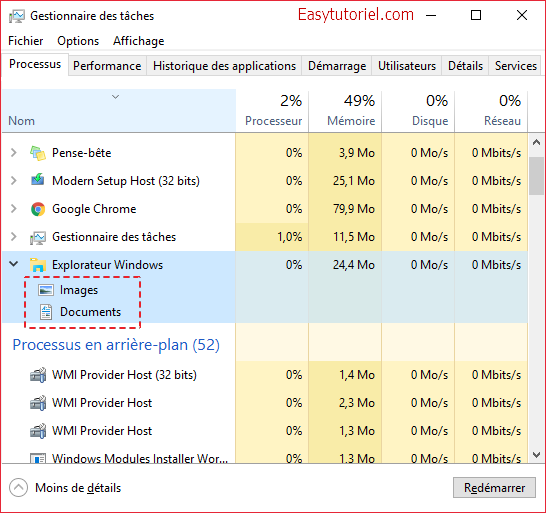
Task: Sort by the Mémoire column header
Action: click(x=345, y=111)
